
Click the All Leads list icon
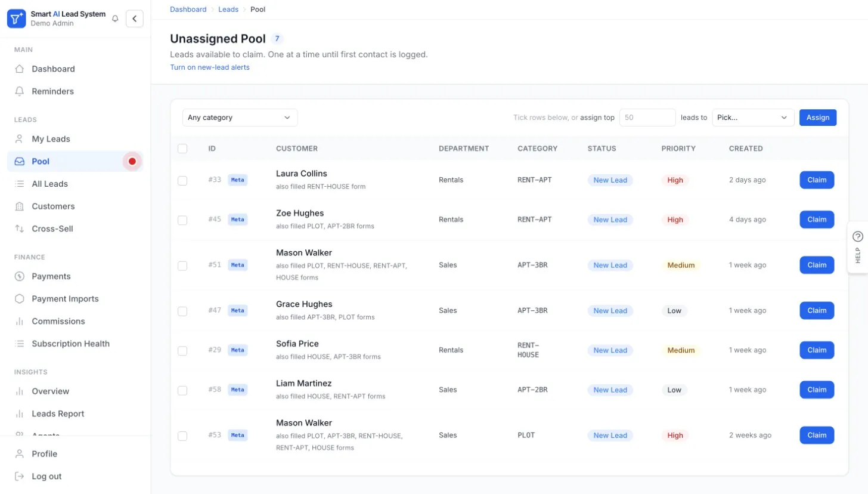click(20, 184)
